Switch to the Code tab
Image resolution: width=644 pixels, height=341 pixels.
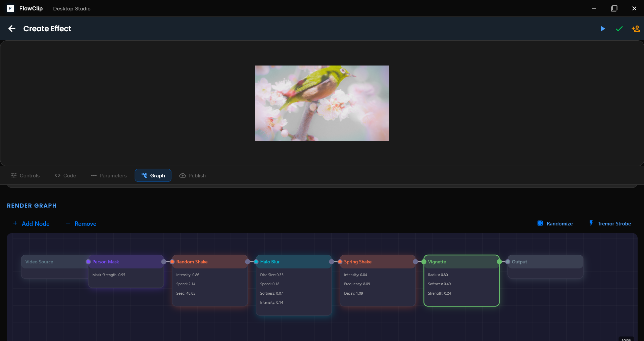click(65, 175)
